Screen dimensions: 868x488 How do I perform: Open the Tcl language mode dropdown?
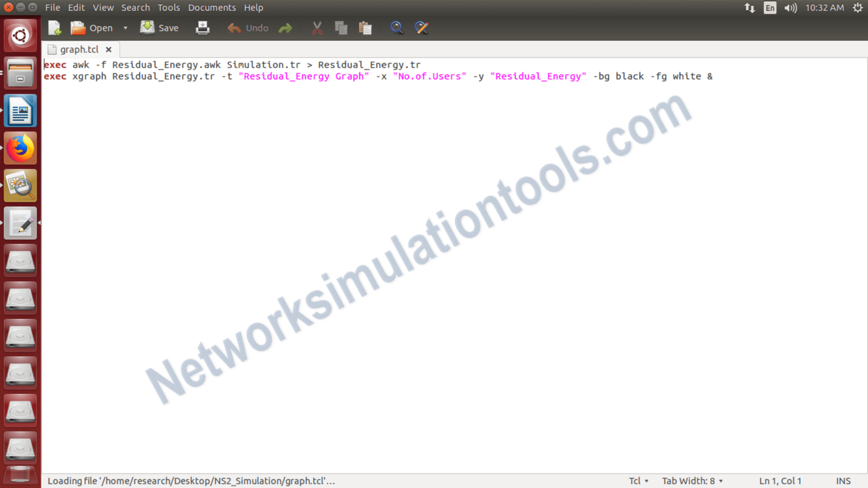click(x=638, y=481)
